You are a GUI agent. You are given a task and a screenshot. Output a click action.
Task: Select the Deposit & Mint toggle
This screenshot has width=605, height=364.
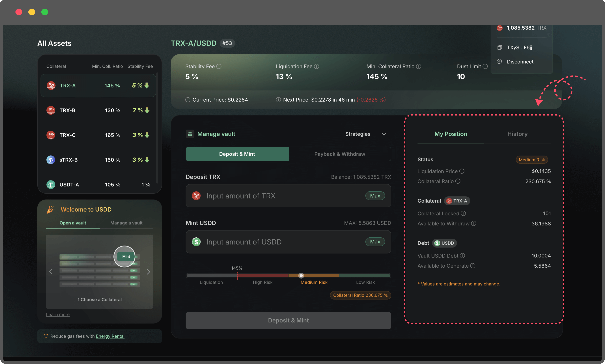(x=237, y=154)
